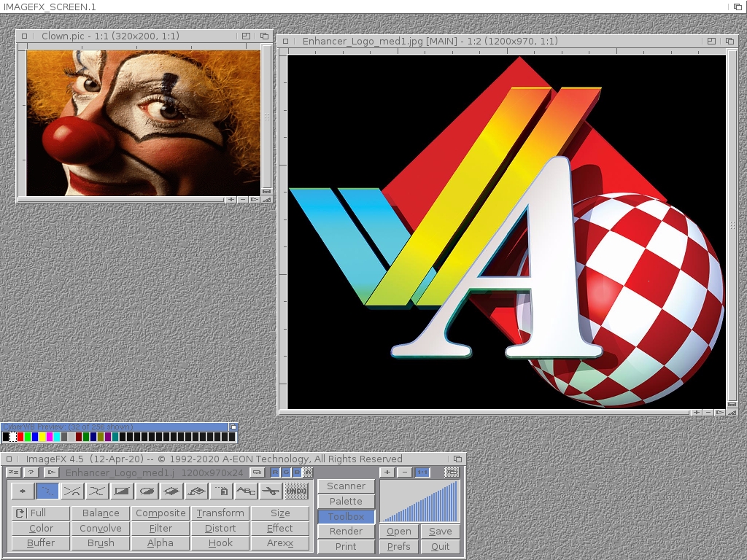This screenshot has width=747, height=560.
Task: Open the Filter operations menu
Action: tap(160, 528)
